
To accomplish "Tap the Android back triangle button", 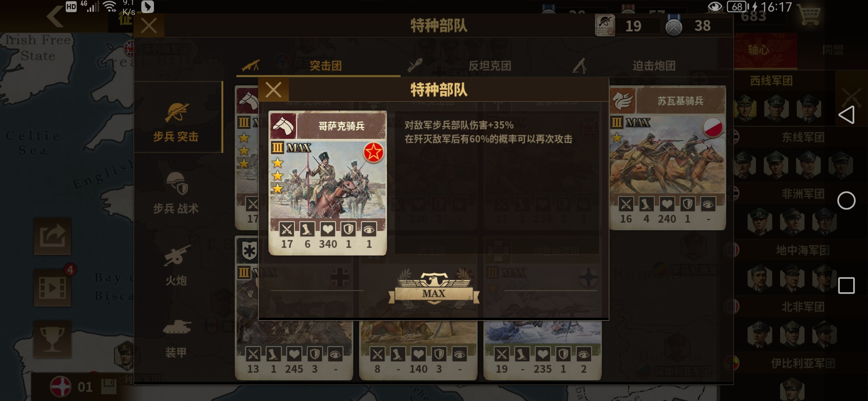I will click(846, 115).
